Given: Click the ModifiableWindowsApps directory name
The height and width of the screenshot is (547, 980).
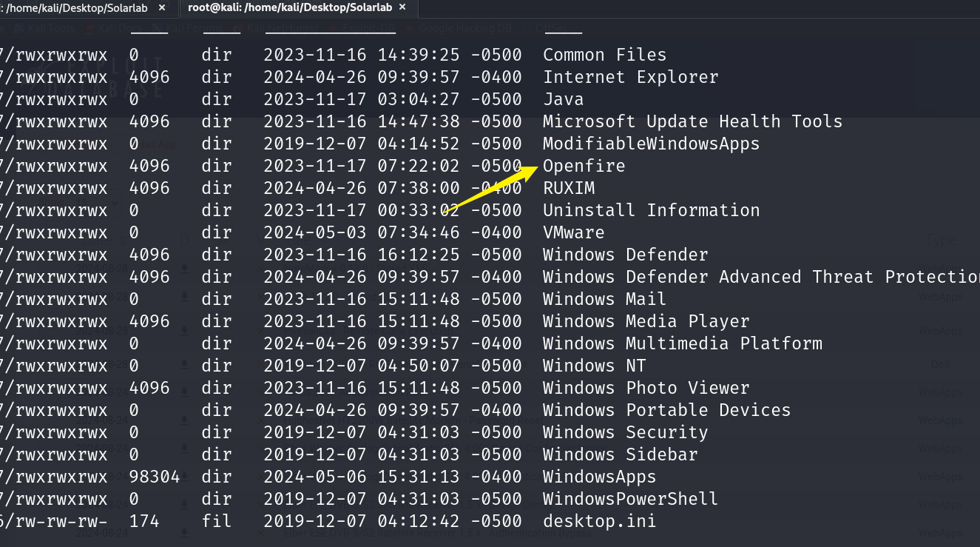Looking at the screenshot, I should (651, 144).
